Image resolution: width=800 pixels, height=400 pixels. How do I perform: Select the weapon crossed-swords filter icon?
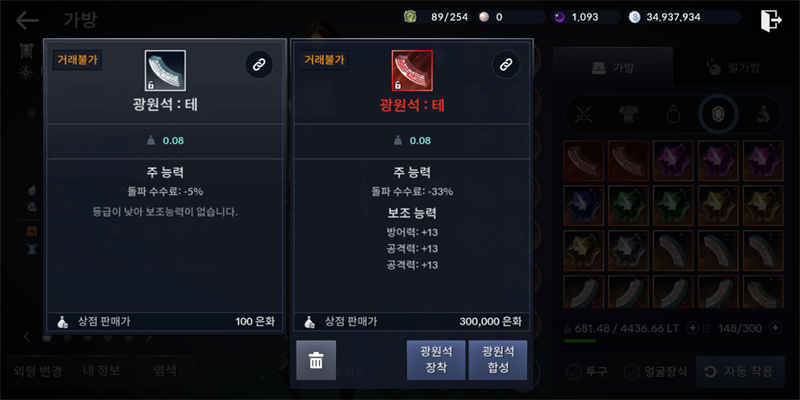(x=583, y=115)
